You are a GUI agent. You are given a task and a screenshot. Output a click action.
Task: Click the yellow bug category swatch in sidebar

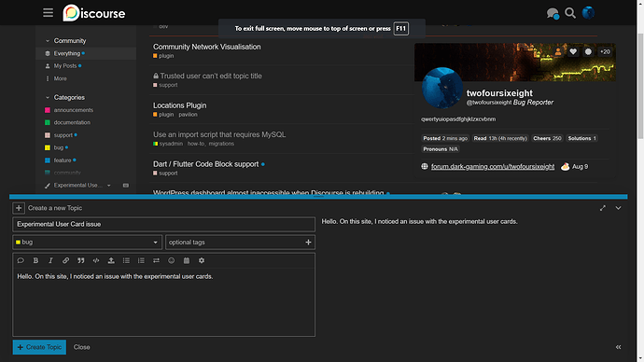coord(48,147)
